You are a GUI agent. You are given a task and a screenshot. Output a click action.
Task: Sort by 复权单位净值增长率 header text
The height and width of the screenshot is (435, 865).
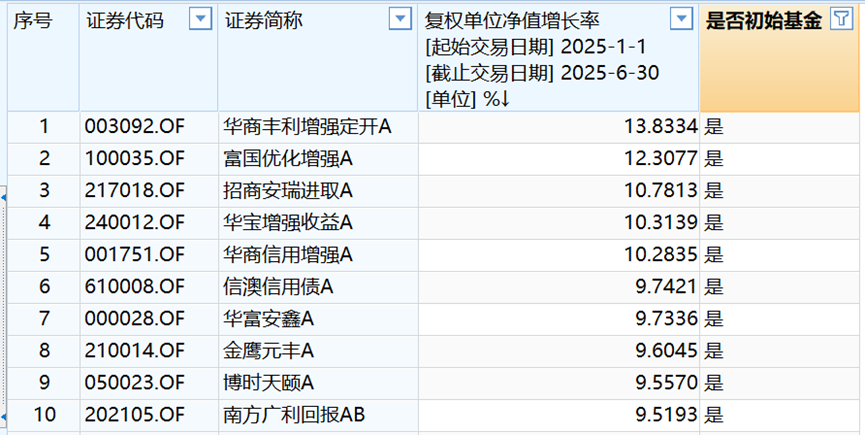click(x=512, y=21)
